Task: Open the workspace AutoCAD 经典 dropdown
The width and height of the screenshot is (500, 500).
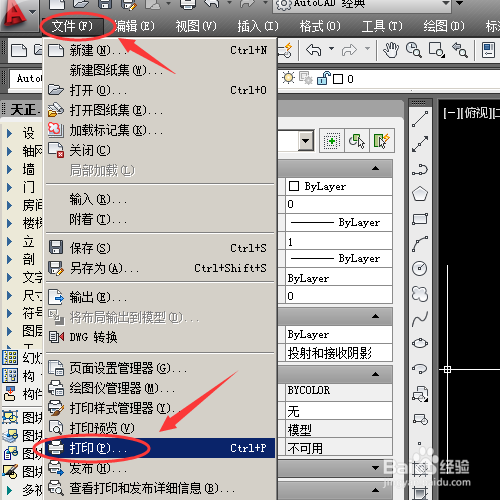Action: coord(446,3)
